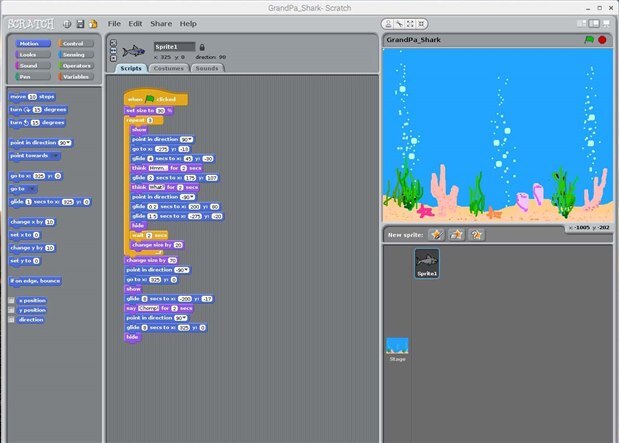Viewport: 619px width, 443px height.
Task: Open the Help menu
Action: (188, 24)
